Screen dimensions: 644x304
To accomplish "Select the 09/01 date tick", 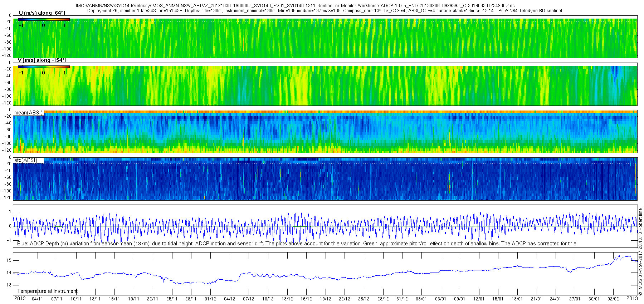I will point(460,299).
